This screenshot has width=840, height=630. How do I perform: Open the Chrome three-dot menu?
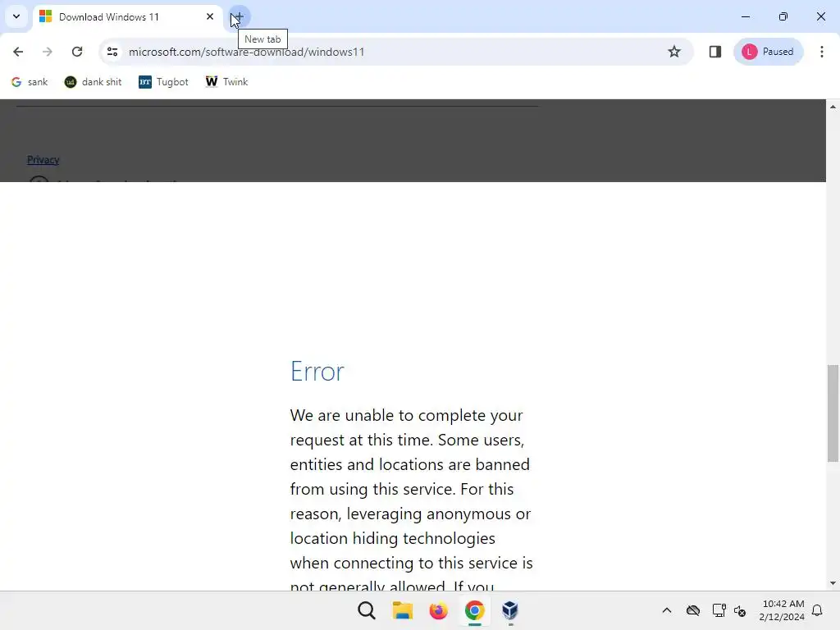click(x=822, y=52)
